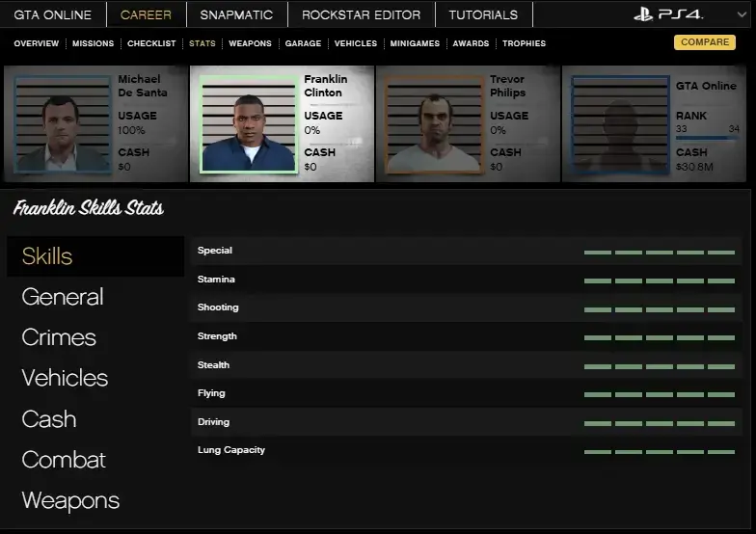
Task: Click the Driving skill label
Action: click(214, 422)
